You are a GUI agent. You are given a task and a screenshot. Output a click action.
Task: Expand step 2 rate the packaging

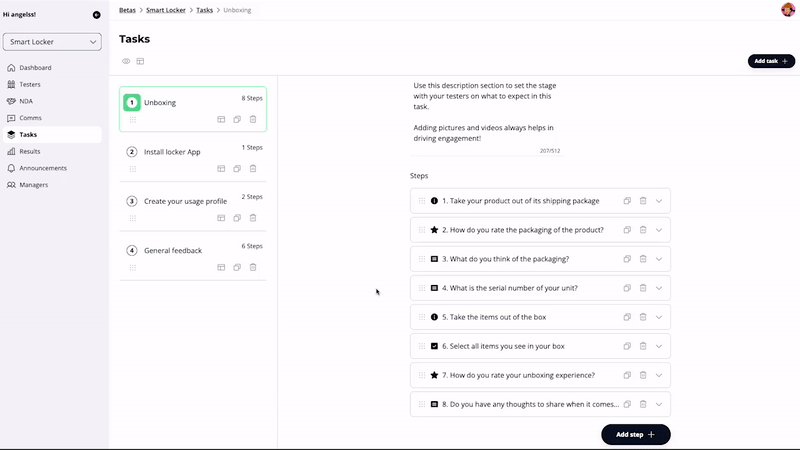(659, 230)
